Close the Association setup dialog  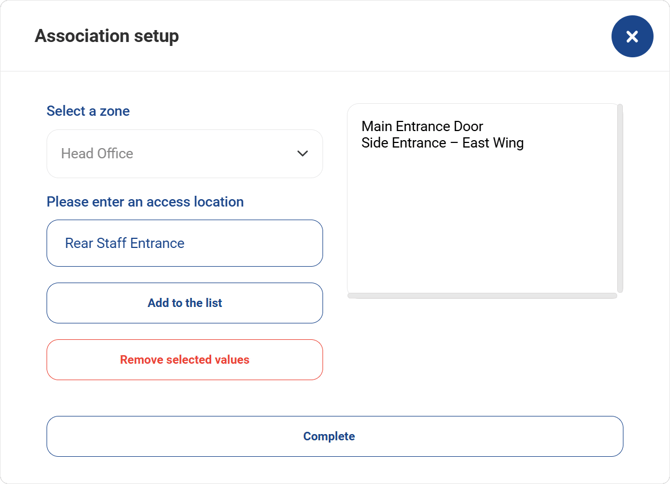632,37
